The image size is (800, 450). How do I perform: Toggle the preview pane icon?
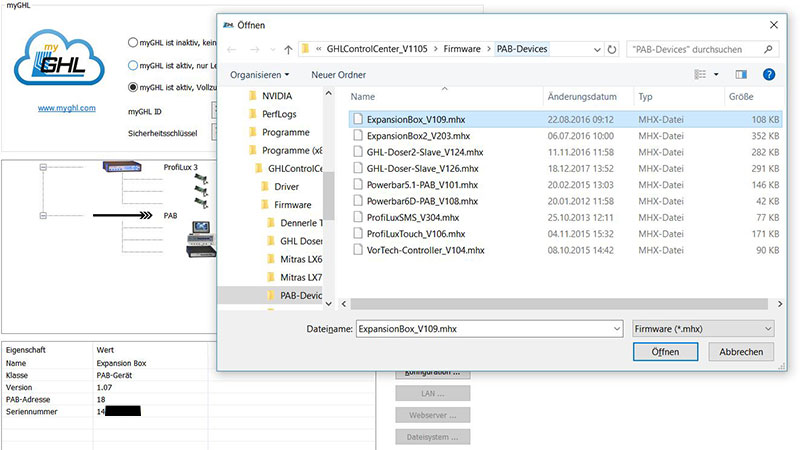741,74
